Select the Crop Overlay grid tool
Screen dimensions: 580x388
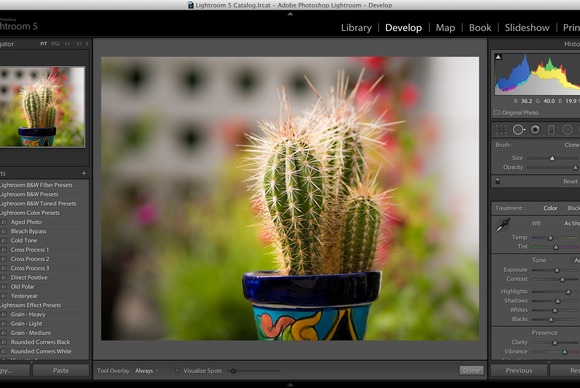pos(501,130)
